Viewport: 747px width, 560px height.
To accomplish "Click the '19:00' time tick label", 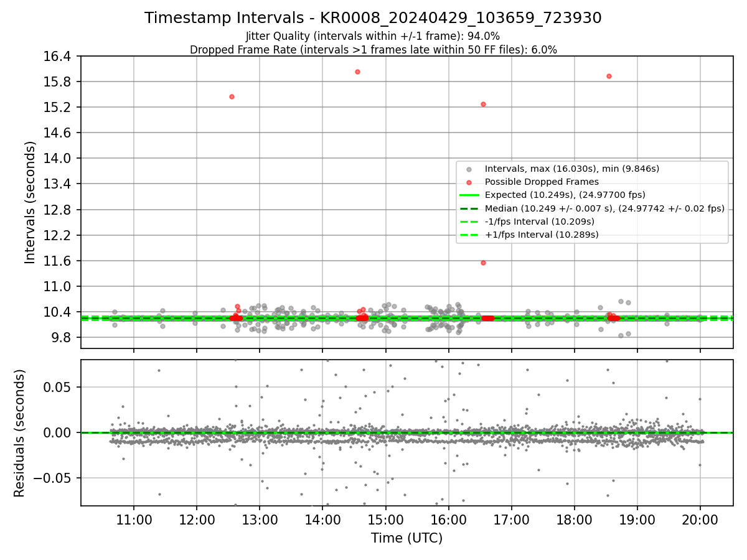I will (x=637, y=519).
